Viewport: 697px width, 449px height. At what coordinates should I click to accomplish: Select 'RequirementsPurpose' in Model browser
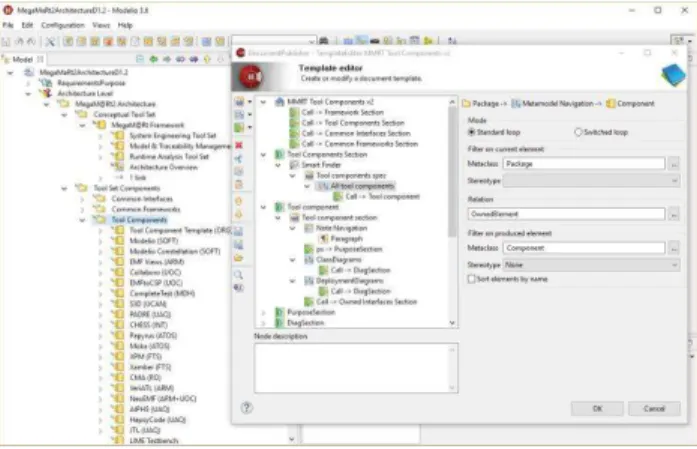[x=91, y=83]
